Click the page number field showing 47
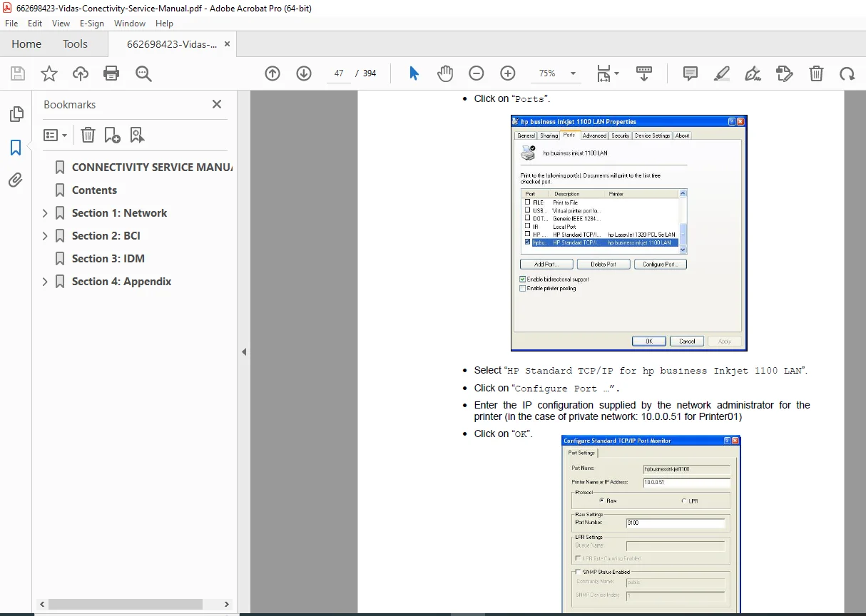Viewport: 866px width, 616px height. 339,73
